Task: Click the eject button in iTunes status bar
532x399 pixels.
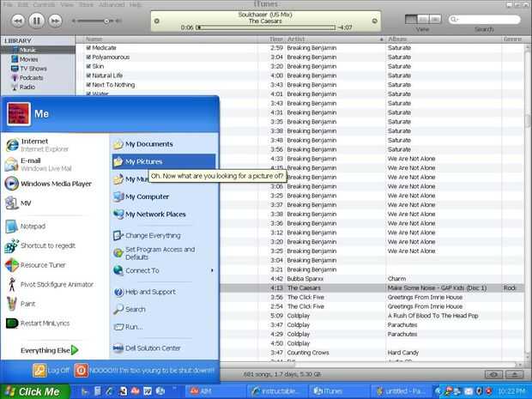Action: click(514, 375)
